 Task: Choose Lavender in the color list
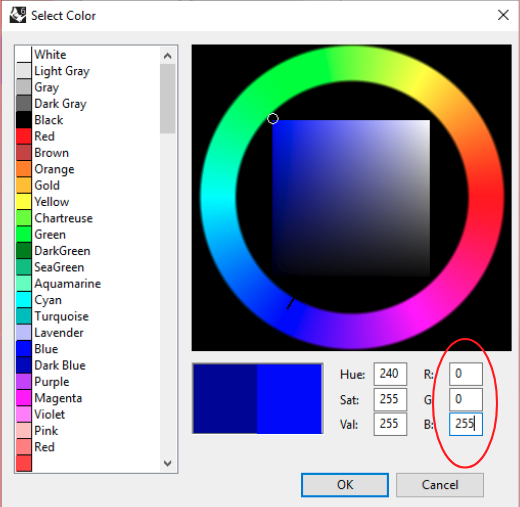tap(88, 332)
